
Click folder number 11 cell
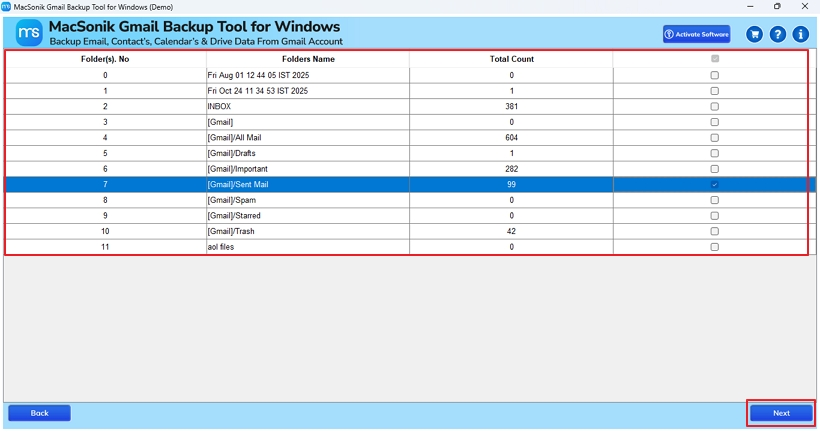pyautogui.click(x=105, y=247)
